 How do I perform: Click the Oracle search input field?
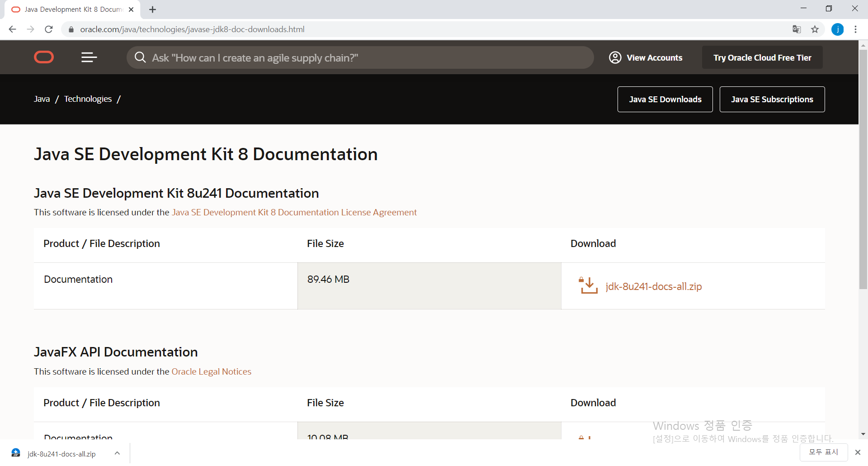(x=360, y=57)
